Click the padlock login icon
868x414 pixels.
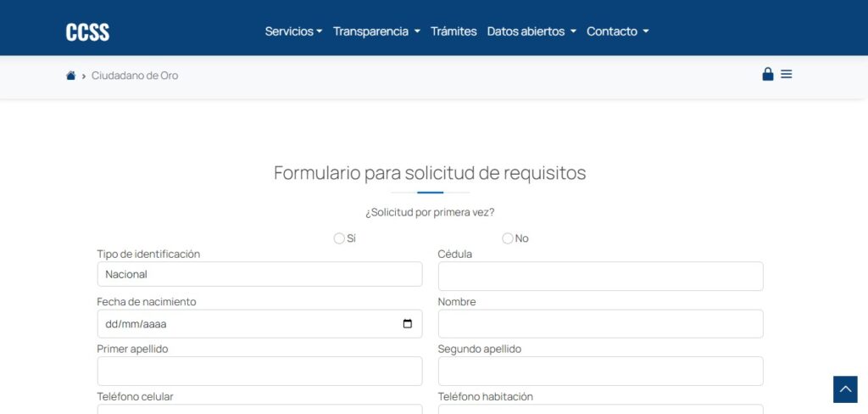[x=768, y=74]
